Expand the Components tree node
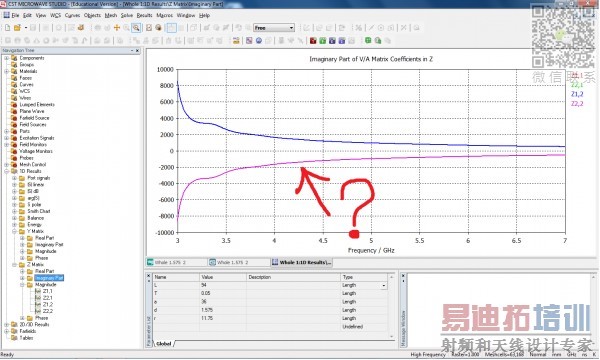600x360 pixels. 7,58
